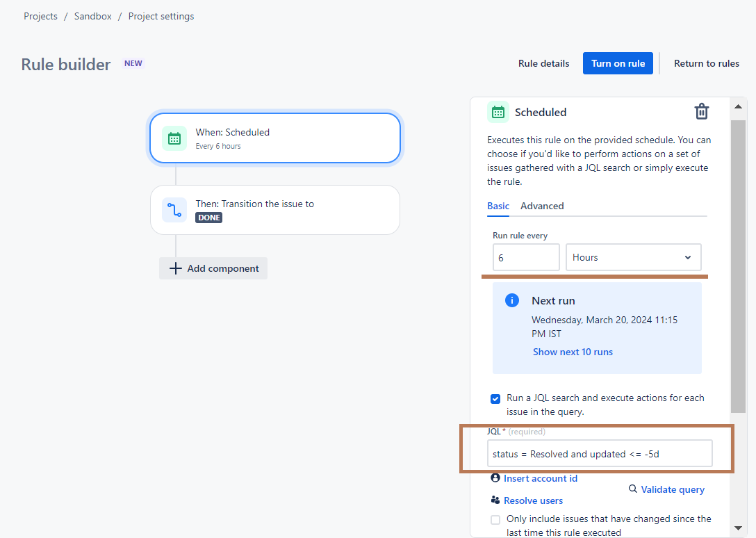
Task: Enable the only include changed issues checkbox
Action: pyautogui.click(x=495, y=519)
